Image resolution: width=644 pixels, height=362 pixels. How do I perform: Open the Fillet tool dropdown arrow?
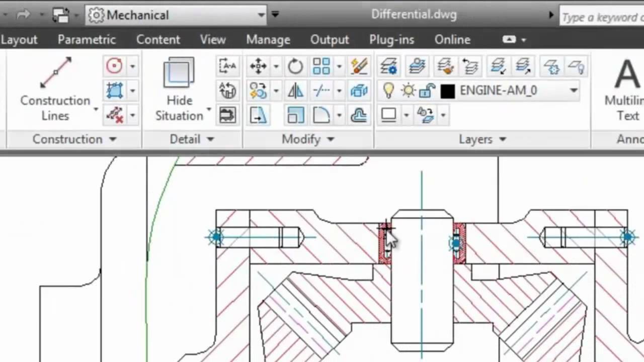pos(339,115)
